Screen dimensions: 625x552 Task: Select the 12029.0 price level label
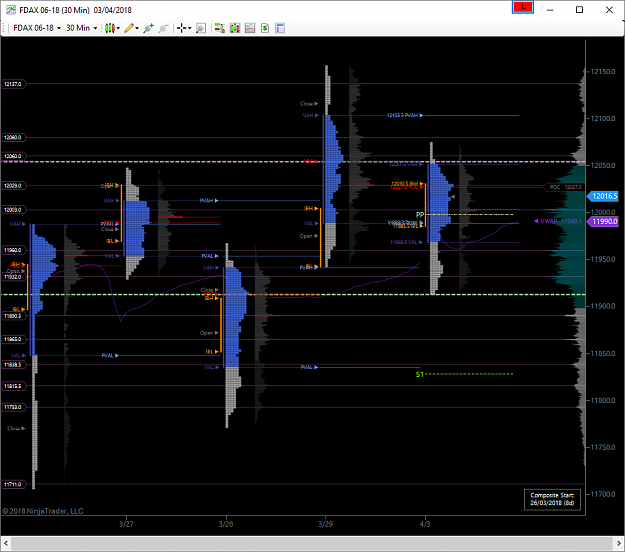pos(14,186)
